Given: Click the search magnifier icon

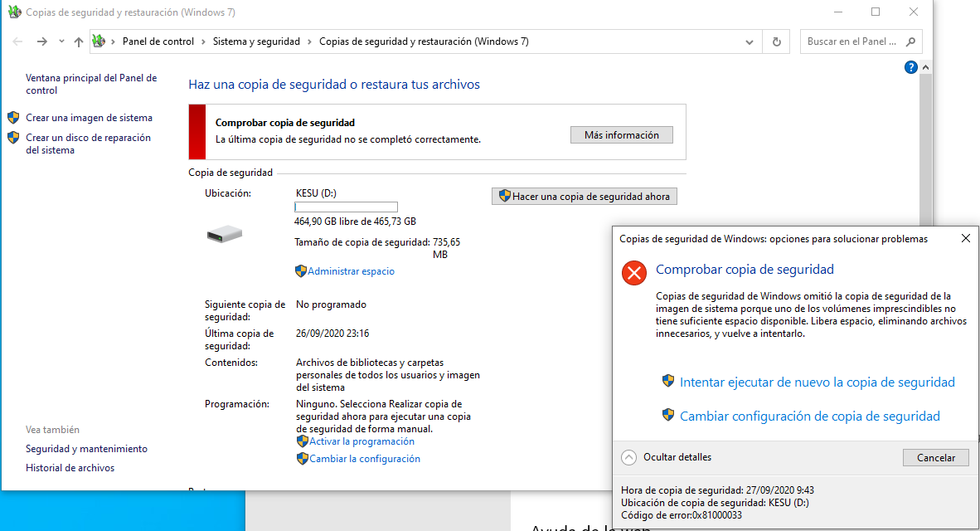Looking at the screenshot, I should tap(910, 42).
